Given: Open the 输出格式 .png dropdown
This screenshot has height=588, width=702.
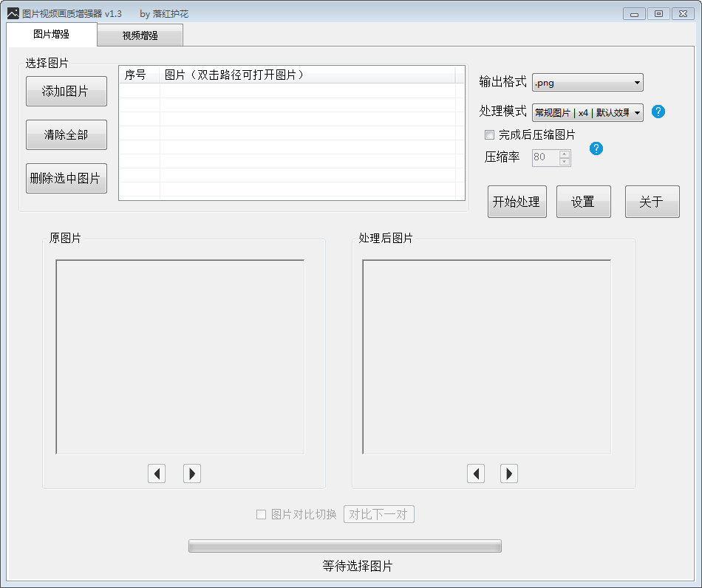Looking at the screenshot, I should click(587, 83).
